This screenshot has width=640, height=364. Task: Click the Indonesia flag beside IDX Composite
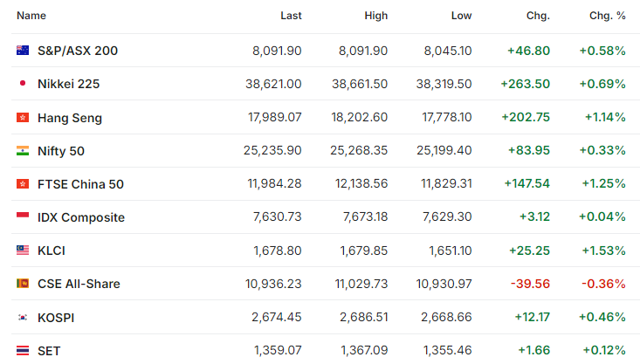click(x=23, y=216)
